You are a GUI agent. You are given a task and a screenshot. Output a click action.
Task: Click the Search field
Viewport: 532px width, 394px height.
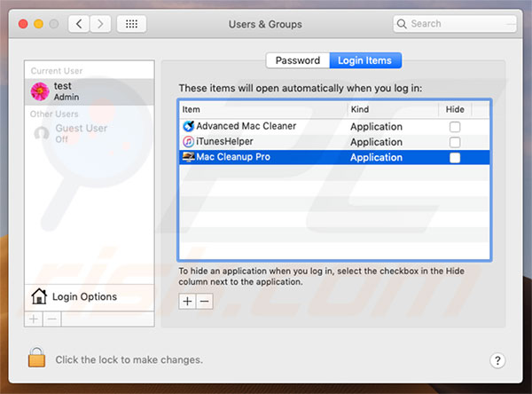[x=455, y=24]
